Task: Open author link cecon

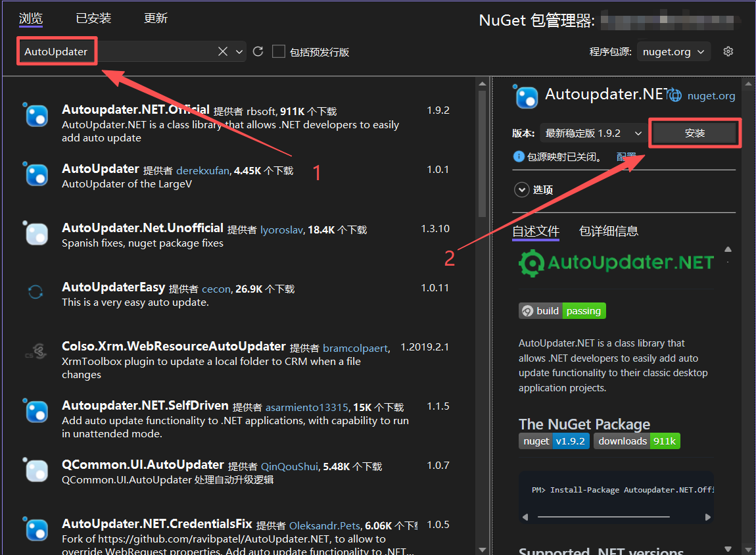Action: (x=216, y=289)
